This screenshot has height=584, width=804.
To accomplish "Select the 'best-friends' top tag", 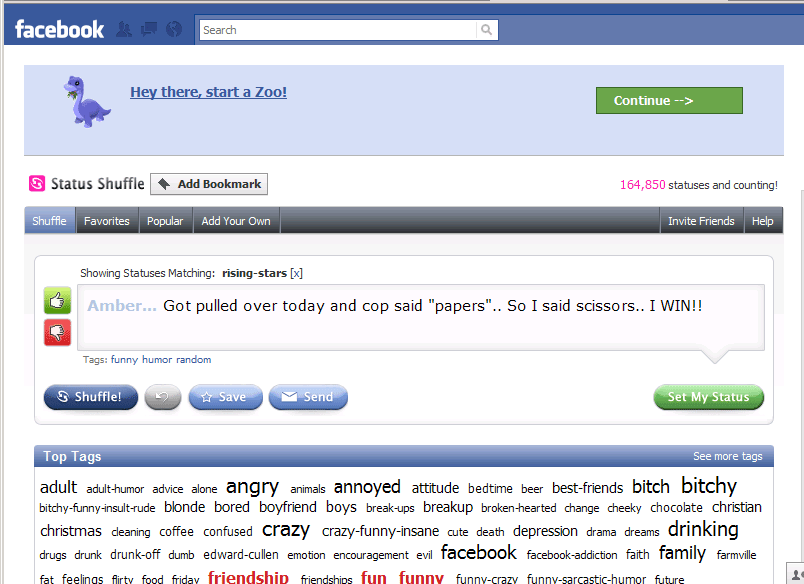I will [588, 488].
